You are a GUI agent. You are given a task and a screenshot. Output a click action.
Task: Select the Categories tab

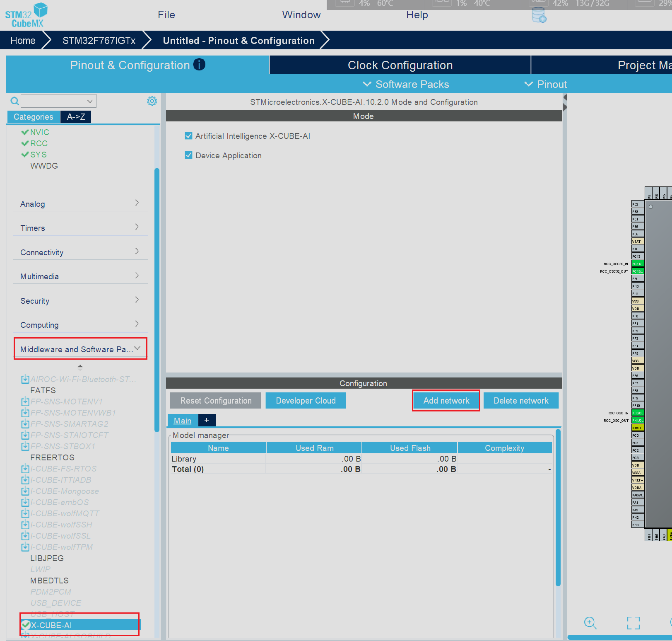pyautogui.click(x=34, y=117)
